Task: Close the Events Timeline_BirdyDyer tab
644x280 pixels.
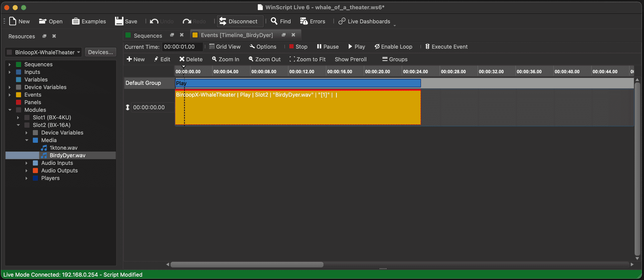Action: pos(293,35)
